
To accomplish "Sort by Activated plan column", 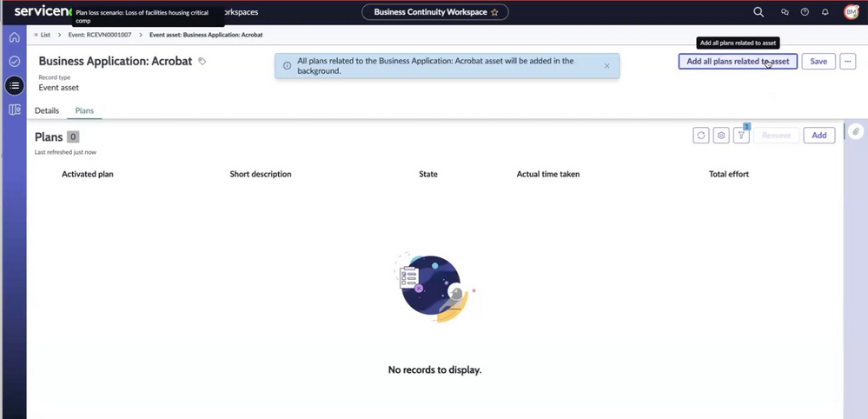I will pyautogui.click(x=88, y=174).
